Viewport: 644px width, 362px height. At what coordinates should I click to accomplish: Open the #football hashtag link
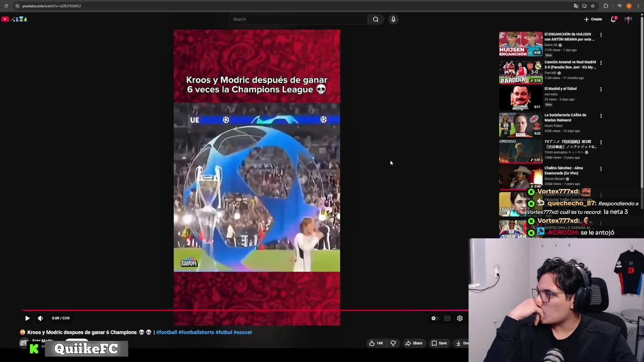167,332
